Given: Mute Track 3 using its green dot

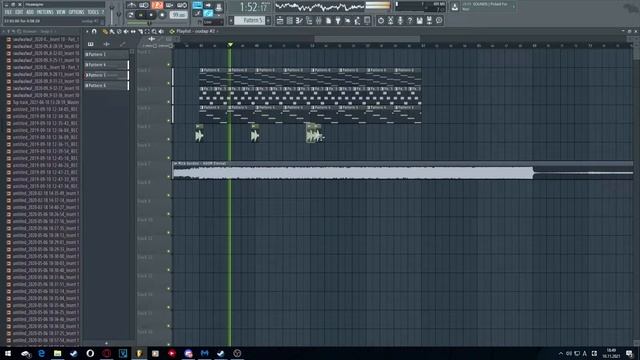Looking at the screenshot, I should [x=169, y=102].
